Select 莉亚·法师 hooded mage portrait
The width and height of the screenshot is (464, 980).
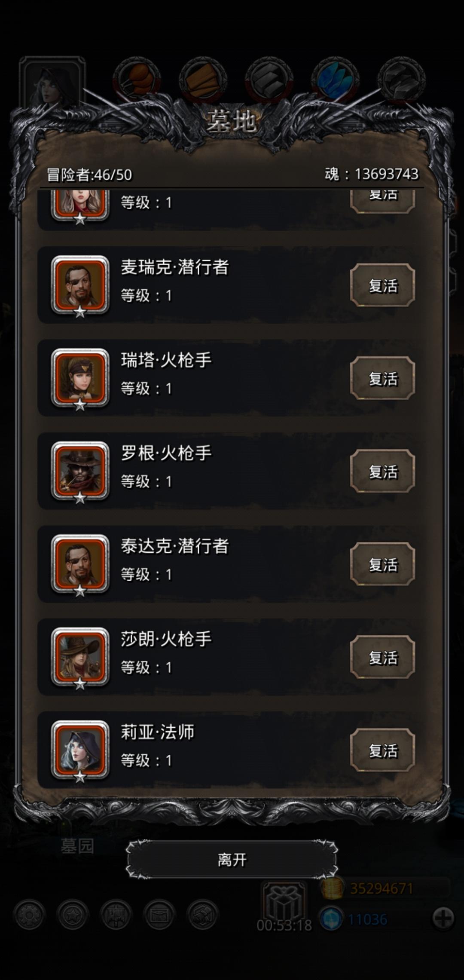[80, 750]
